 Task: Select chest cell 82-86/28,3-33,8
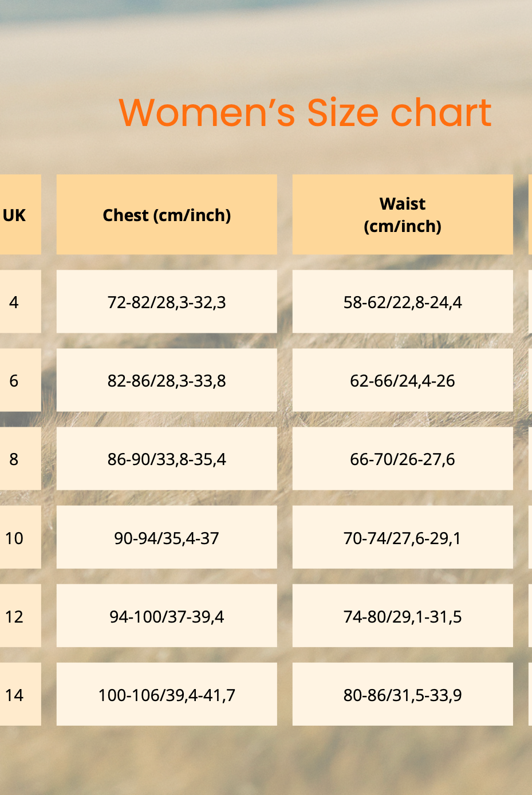coord(167,380)
